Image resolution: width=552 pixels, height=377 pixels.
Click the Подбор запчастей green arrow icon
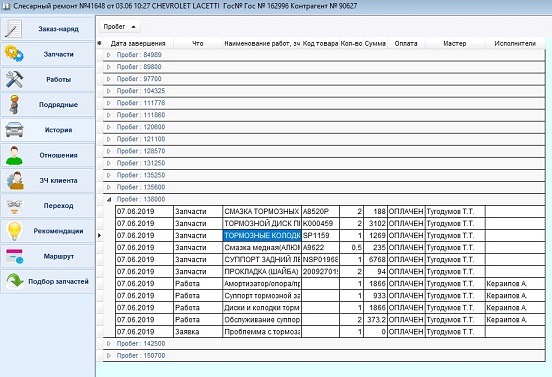tap(14, 281)
